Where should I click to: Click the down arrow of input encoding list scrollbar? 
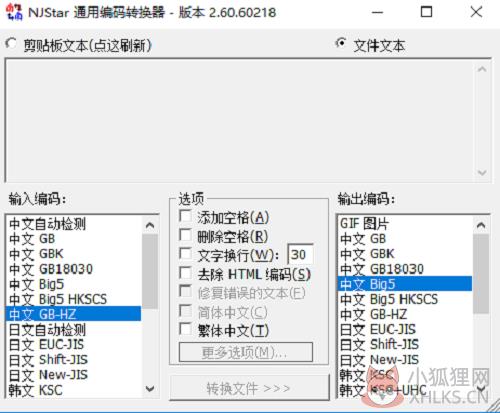click(150, 389)
